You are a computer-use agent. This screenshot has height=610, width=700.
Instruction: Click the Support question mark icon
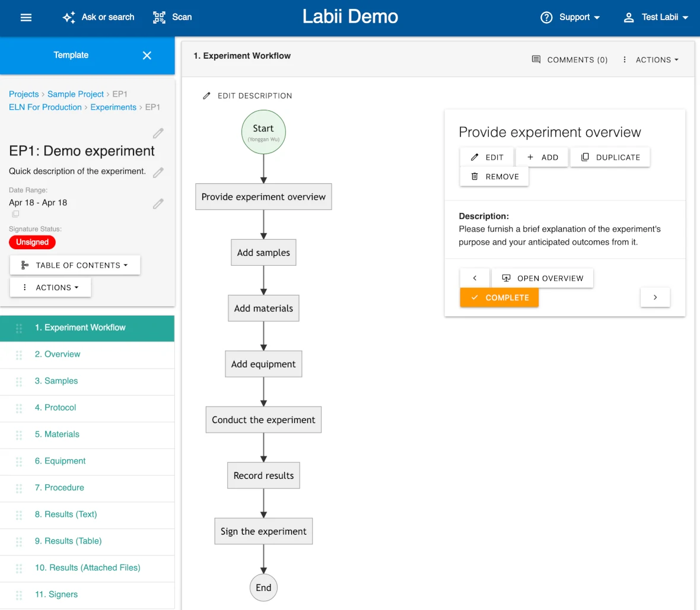coord(546,17)
